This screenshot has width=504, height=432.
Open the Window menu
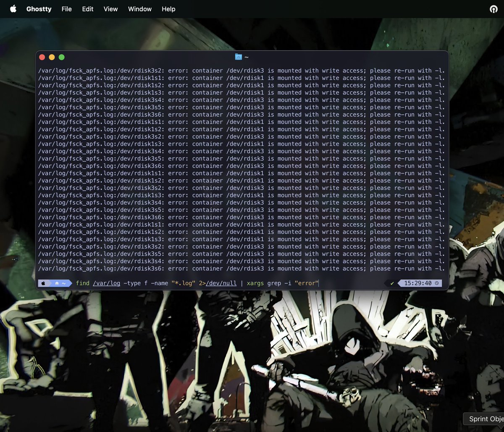140,9
